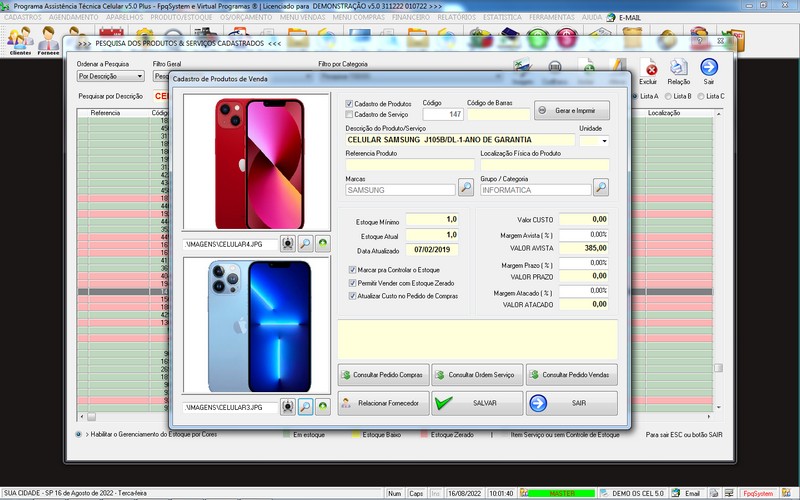The height and width of the screenshot is (500, 800).
Task: Toggle Cadastro de Serviço checkbox
Action: click(349, 114)
